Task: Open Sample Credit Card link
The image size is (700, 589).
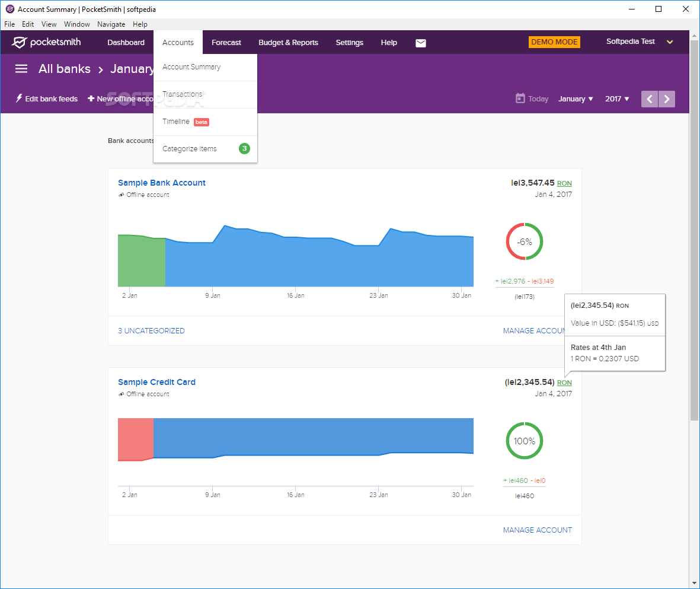Action: point(156,382)
